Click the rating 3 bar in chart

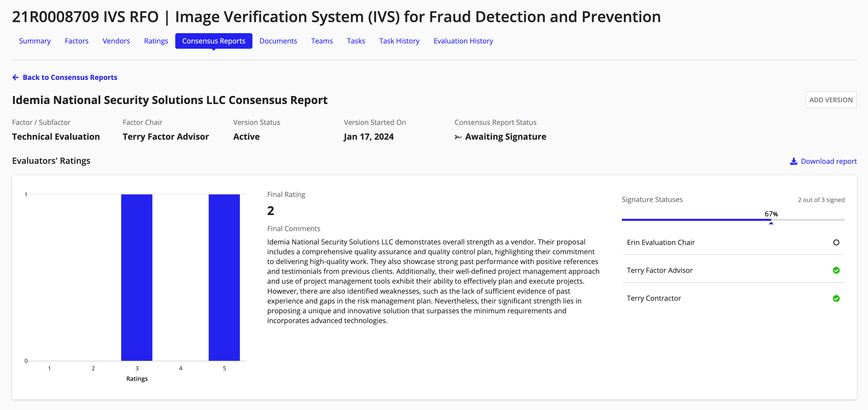coord(137,277)
